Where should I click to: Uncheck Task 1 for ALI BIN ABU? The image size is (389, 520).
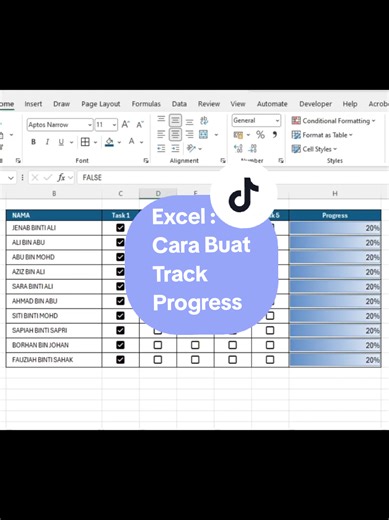(x=120, y=242)
